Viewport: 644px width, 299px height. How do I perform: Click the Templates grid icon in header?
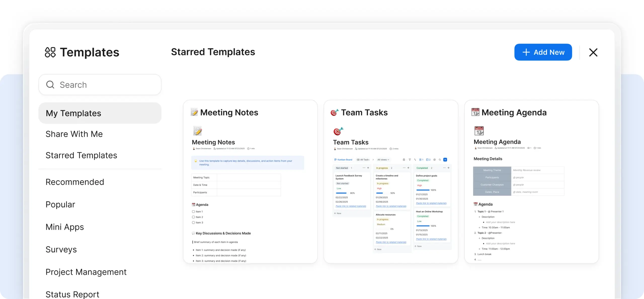(50, 52)
